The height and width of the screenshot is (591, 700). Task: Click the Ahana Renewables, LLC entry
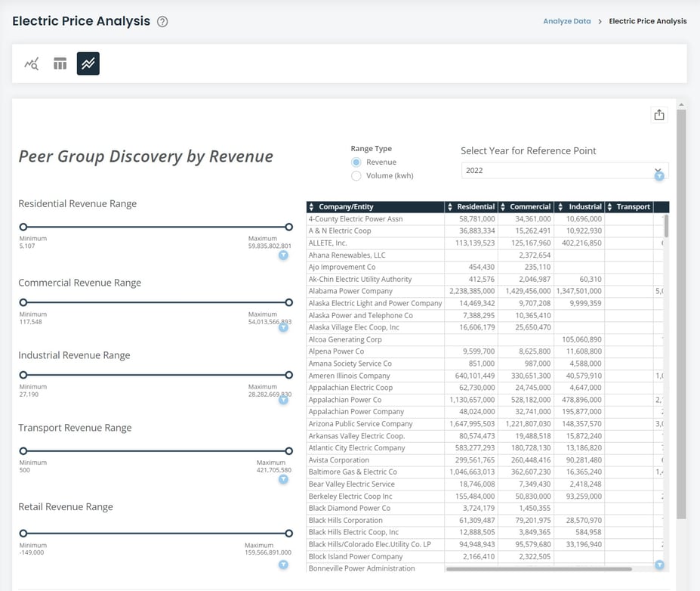pyautogui.click(x=347, y=255)
